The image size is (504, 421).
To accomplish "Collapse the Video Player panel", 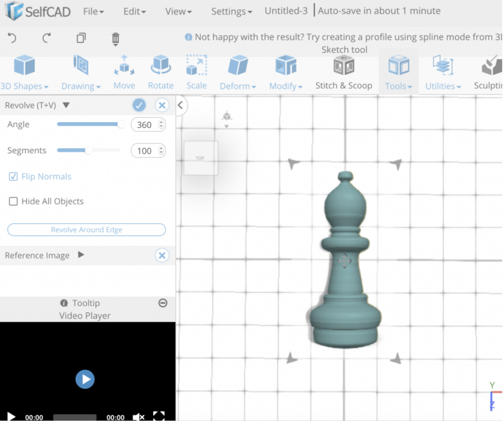I will point(163,303).
